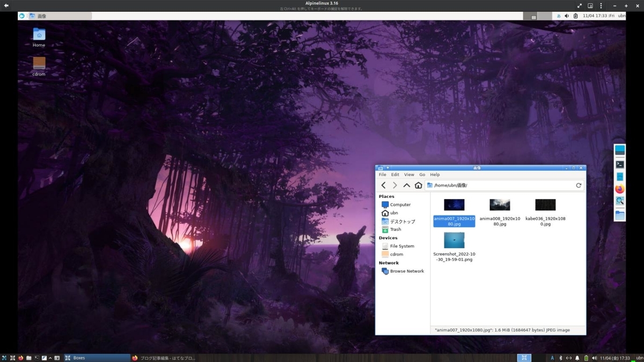Screen dimensions: 644x362
Task: Launch the terminal from the right dock
Action: pyautogui.click(x=620, y=165)
